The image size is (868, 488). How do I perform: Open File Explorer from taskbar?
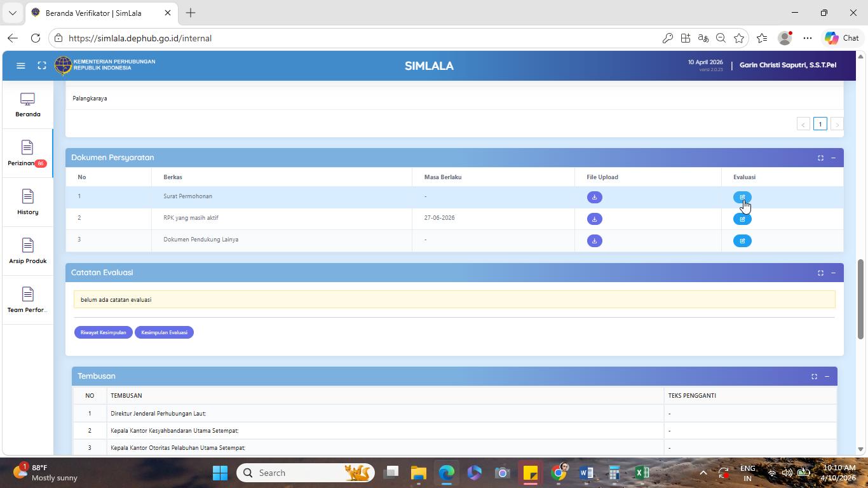coord(418,473)
